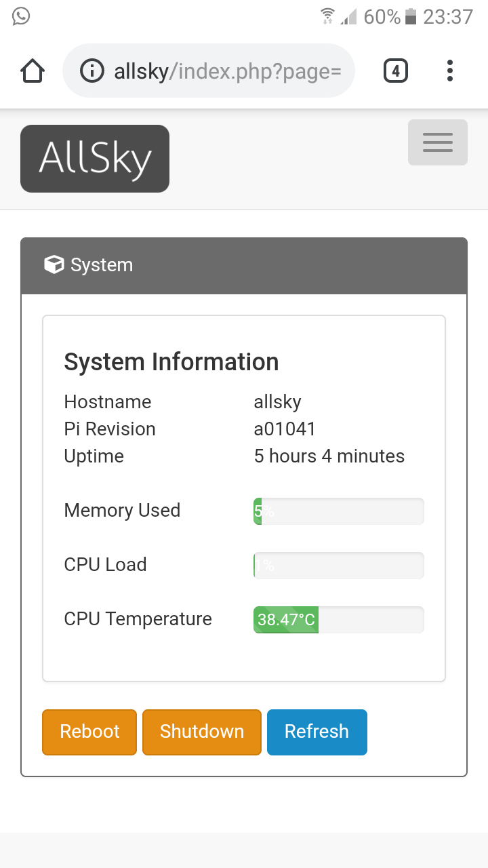This screenshot has width=488, height=868.
Task: Click the System Information heading
Action: (x=171, y=362)
